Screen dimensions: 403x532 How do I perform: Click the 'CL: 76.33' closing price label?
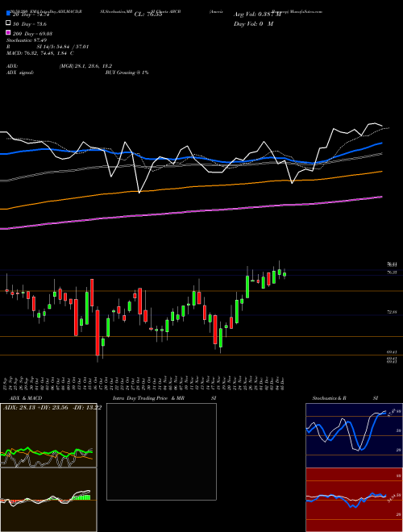pos(148,15)
